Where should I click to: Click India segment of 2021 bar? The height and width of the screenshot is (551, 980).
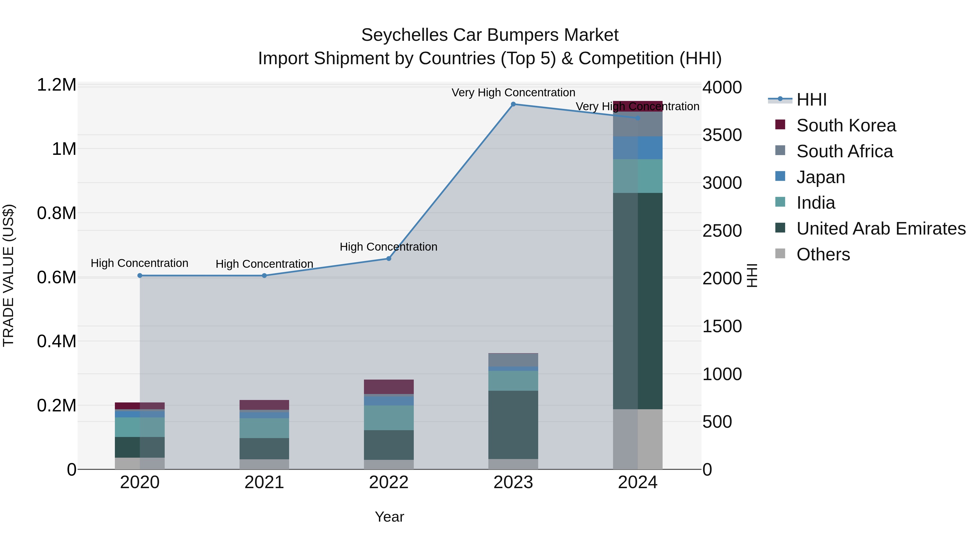click(x=264, y=428)
